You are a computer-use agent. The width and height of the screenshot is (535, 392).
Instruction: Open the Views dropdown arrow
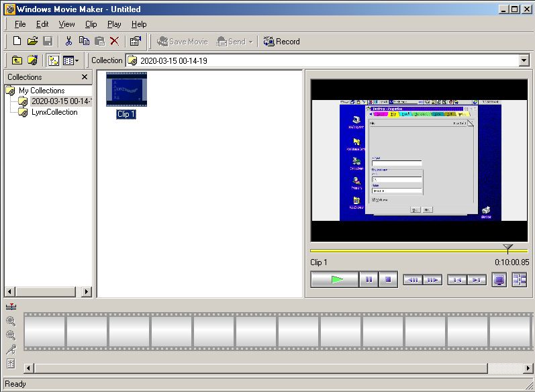(77, 60)
